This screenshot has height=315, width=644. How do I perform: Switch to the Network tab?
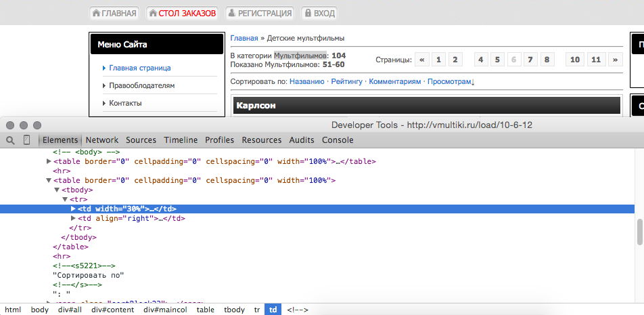(102, 140)
